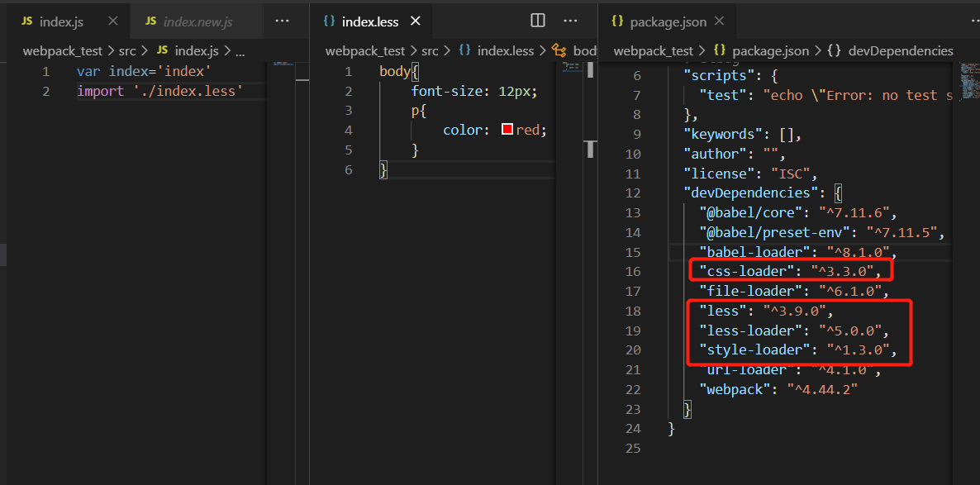
Task: Open more actions menu of index.less group
Action: click(570, 21)
